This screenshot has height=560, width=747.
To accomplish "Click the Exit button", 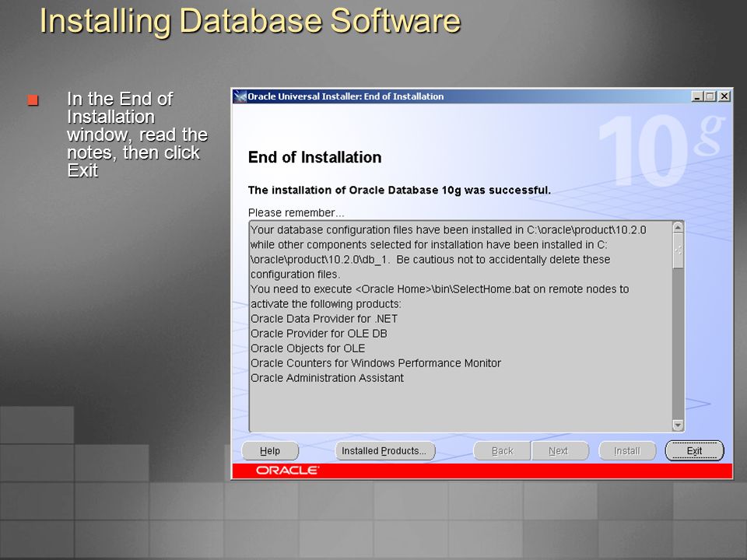I will [694, 450].
